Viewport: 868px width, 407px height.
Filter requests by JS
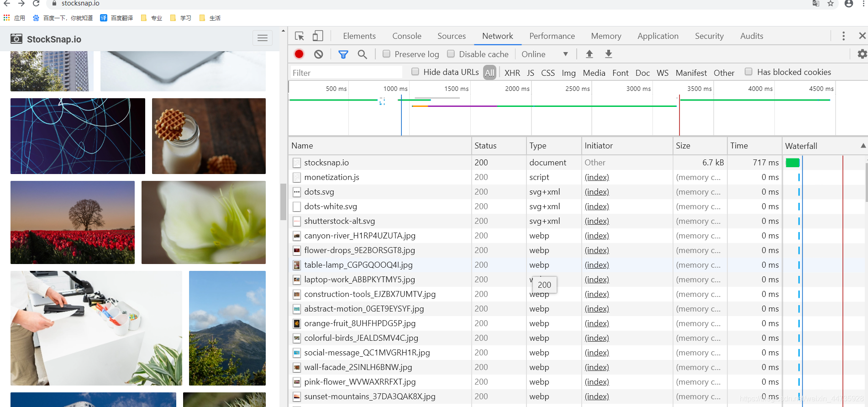point(531,73)
